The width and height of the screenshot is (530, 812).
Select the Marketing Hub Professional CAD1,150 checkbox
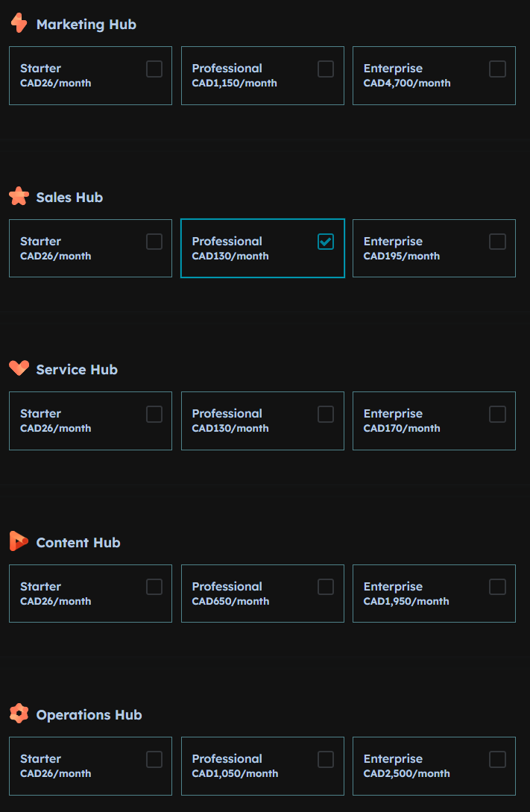coord(326,69)
